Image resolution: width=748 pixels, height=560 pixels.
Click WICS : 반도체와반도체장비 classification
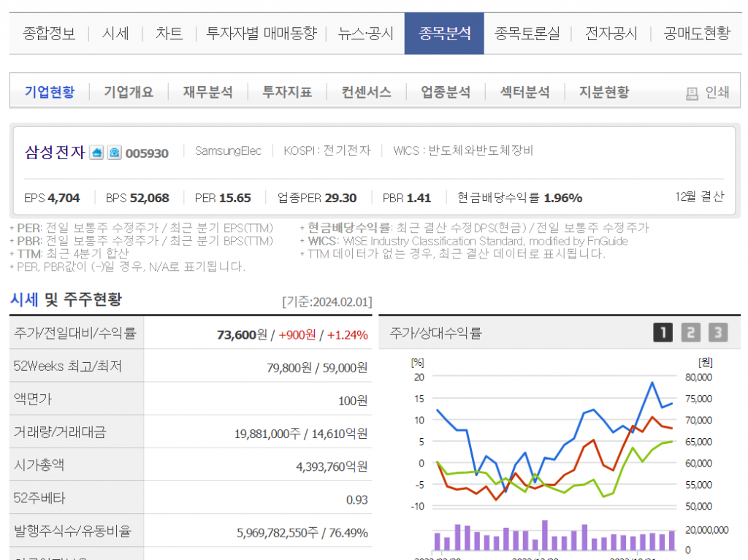point(463,150)
